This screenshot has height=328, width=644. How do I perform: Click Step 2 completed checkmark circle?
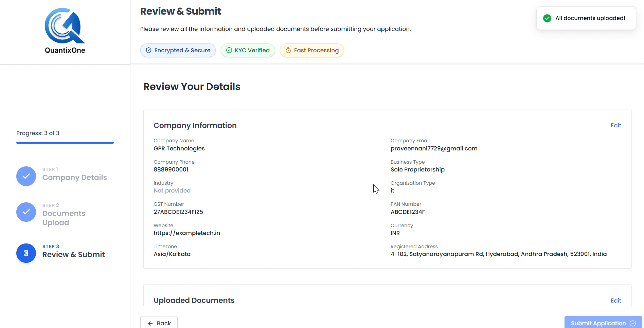[26, 212]
